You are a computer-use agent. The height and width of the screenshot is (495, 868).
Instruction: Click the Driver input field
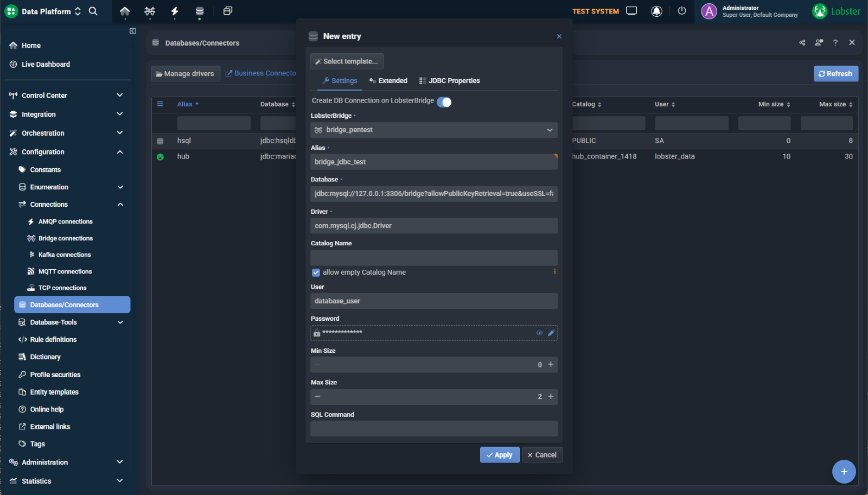434,226
